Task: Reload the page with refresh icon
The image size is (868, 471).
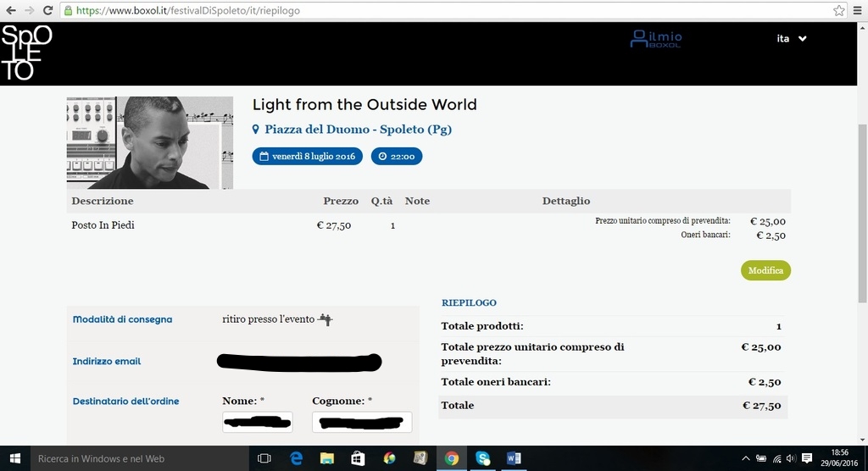Action: pos(47,10)
